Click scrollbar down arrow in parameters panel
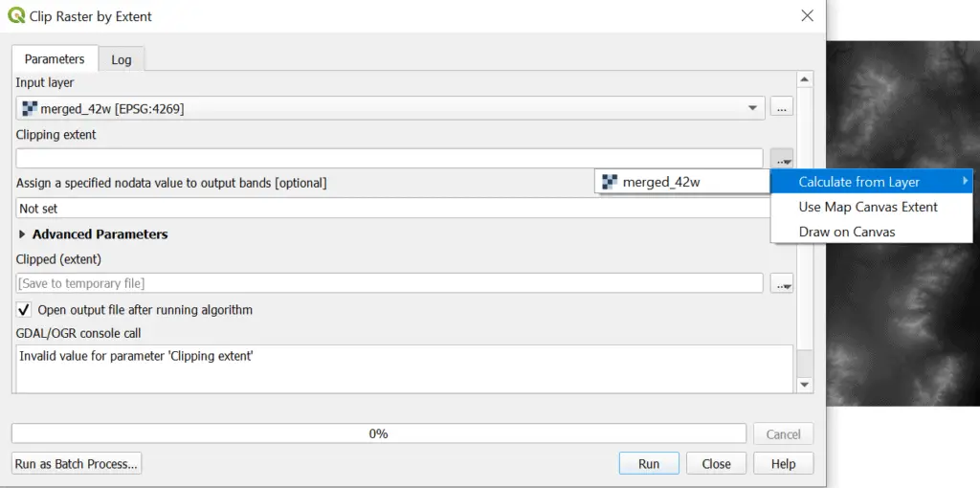 pyautogui.click(x=804, y=385)
